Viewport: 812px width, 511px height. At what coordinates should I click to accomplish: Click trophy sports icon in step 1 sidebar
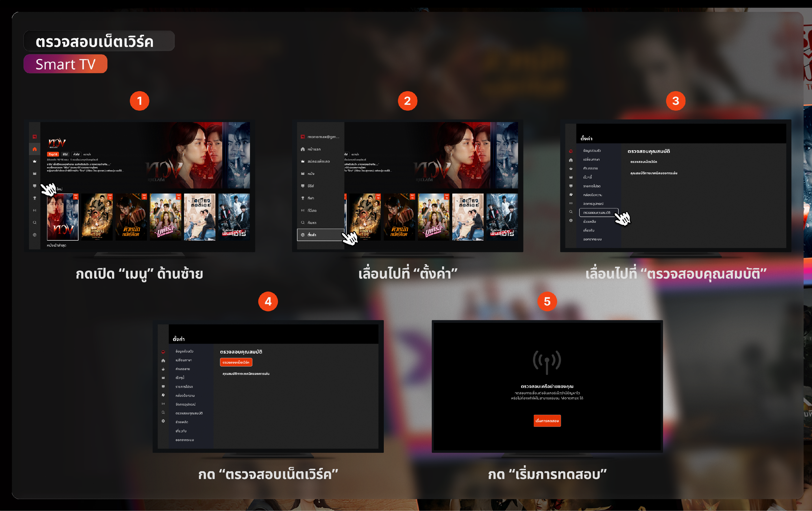34,198
